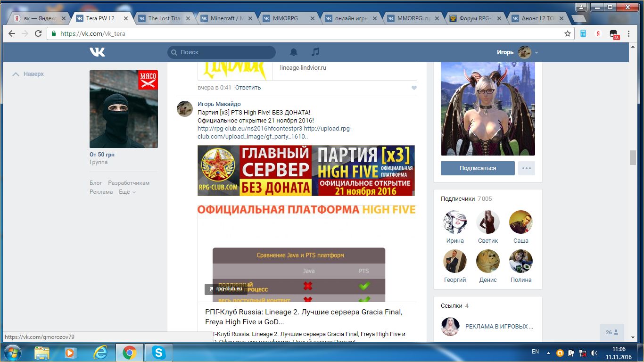
Task: Click the EN language indicator
Action: click(x=535, y=352)
